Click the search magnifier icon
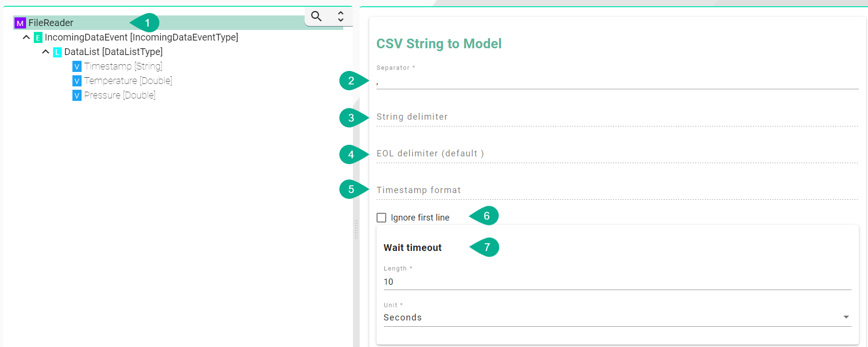868x347 pixels. 316,16
